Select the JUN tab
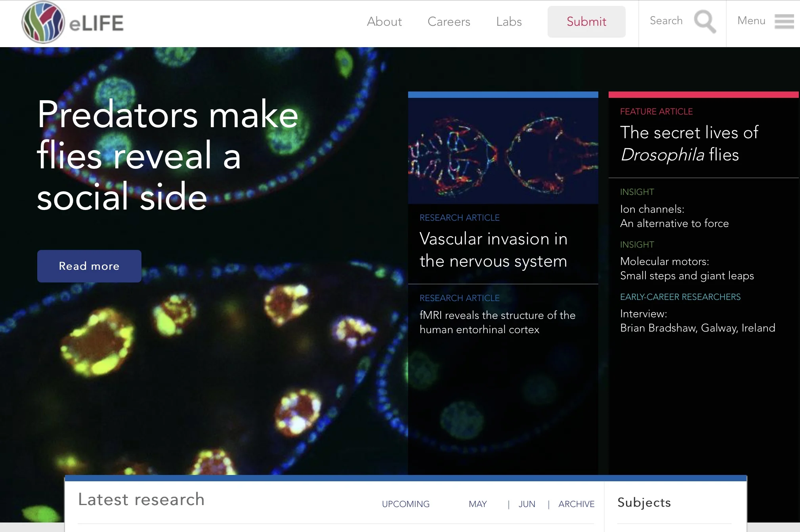The width and height of the screenshot is (800, 532). [x=527, y=504]
